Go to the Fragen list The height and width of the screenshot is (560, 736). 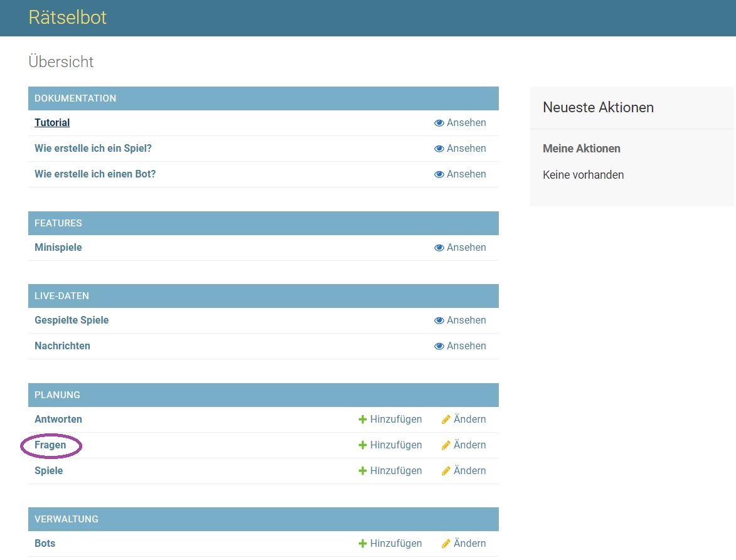(x=50, y=445)
